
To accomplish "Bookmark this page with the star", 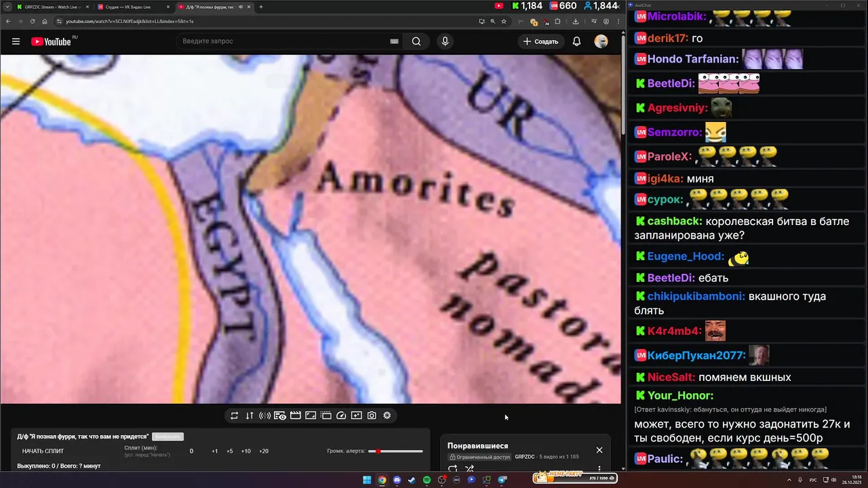I will pos(504,21).
